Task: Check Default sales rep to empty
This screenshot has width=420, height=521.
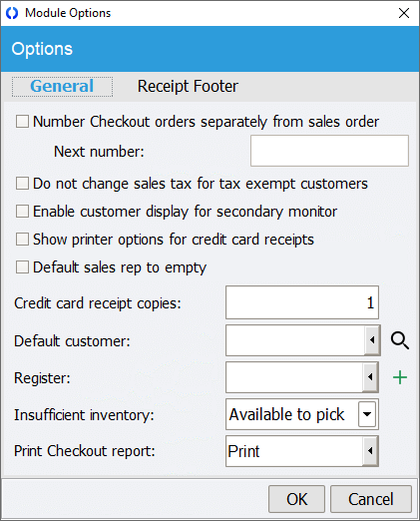Action: pyautogui.click(x=22, y=267)
